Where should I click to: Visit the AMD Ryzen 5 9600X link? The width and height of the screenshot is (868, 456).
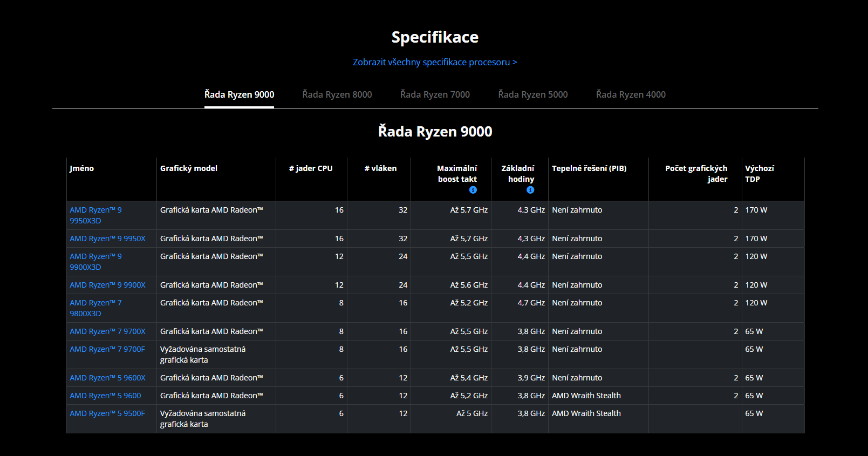coord(107,378)
